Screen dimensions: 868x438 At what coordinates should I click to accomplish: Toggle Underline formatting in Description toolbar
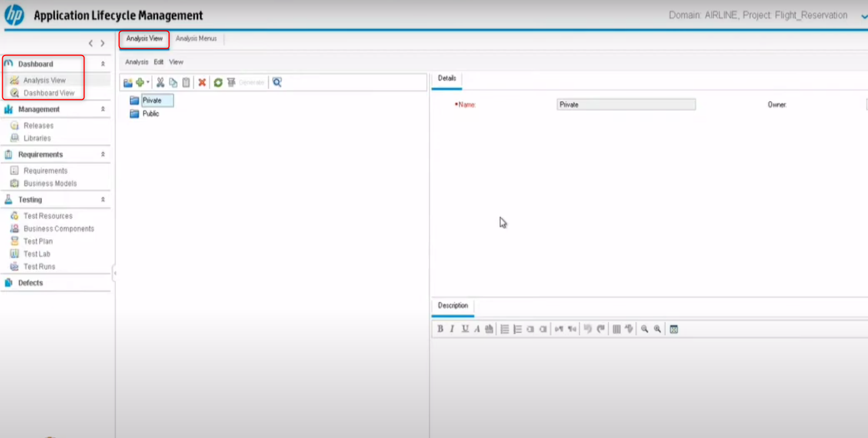(465, 329)
